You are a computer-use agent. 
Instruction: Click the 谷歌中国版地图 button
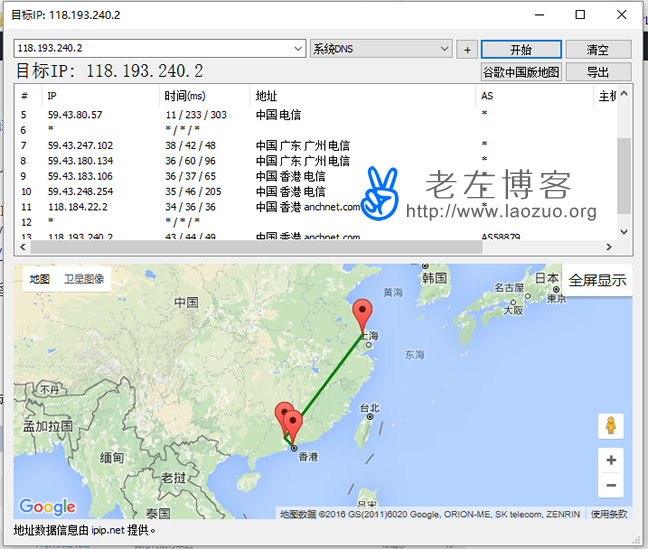(521, 72)
